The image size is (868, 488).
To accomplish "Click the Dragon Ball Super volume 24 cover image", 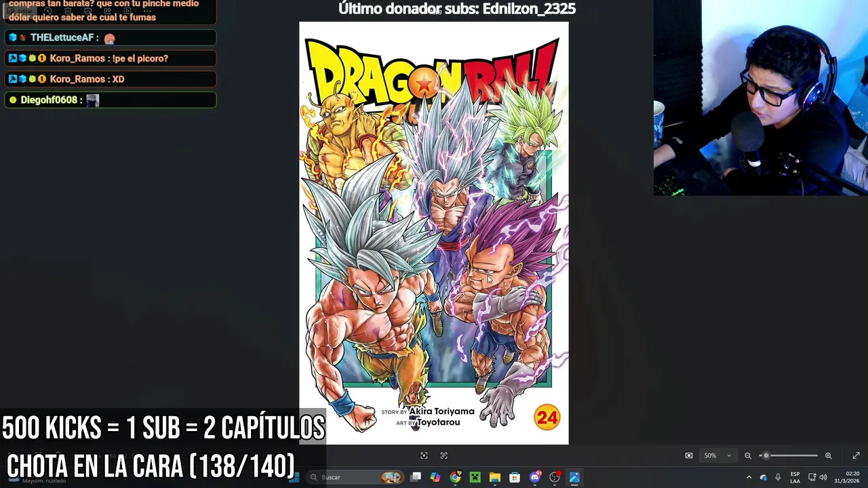I will point(434,233).
